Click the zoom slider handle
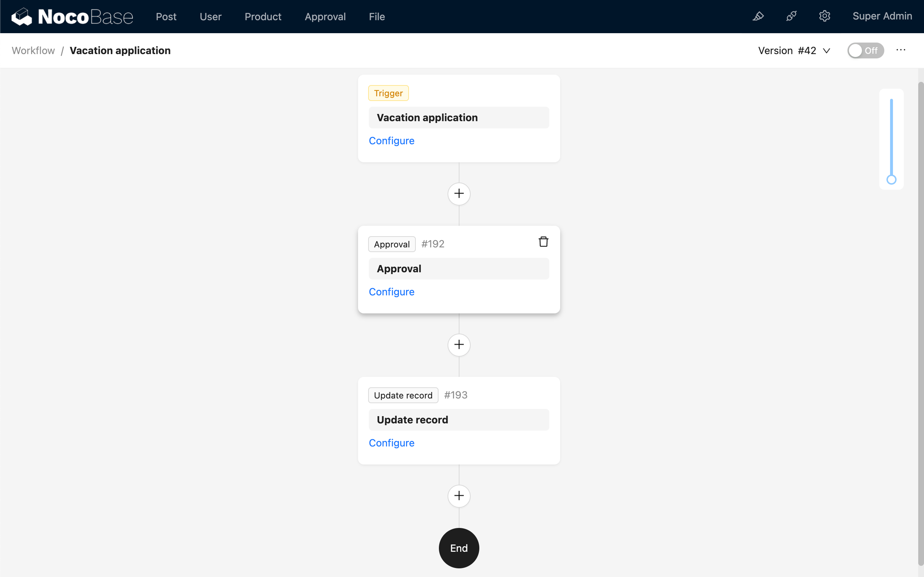The width and height of the screenshot is (924, 577). click(891, 180)
